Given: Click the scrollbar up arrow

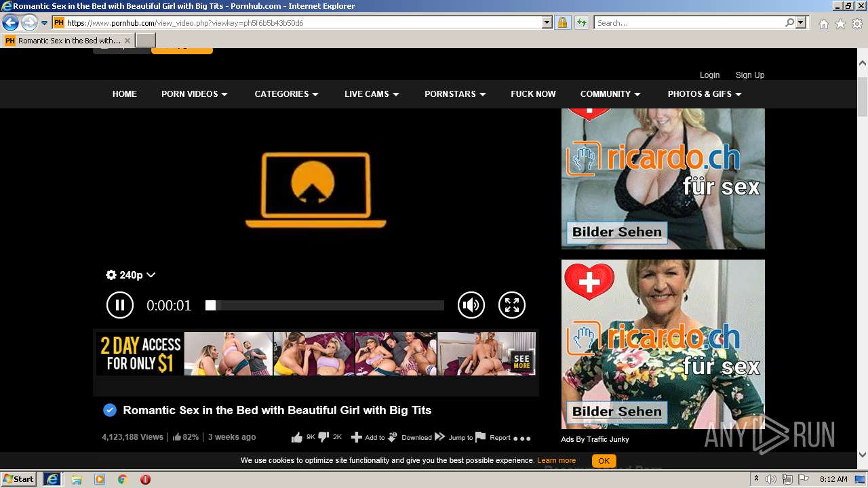Looking at the screenshot, I should [x=863, y=62].
